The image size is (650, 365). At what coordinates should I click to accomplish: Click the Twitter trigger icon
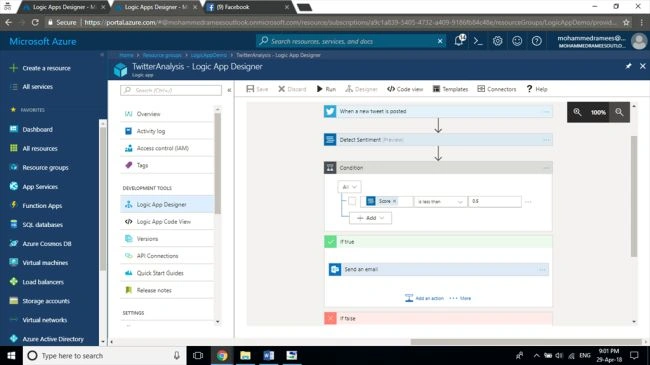click(x=330, y=111)
